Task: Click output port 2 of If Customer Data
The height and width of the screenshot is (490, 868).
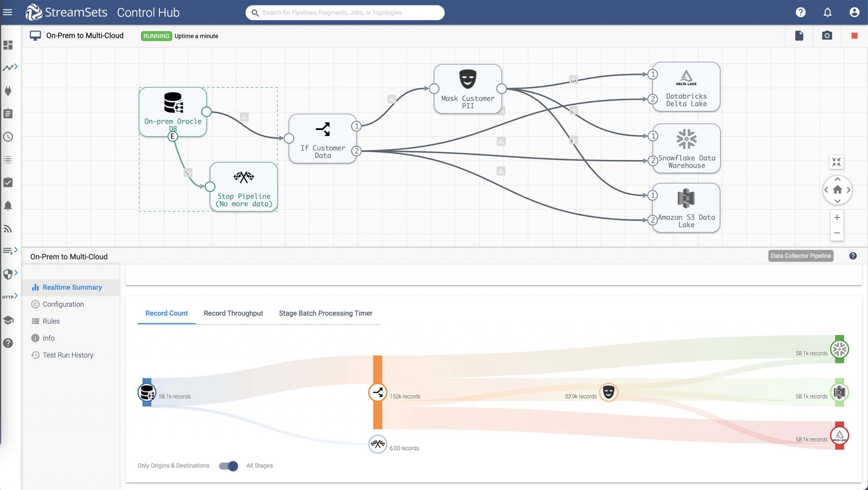Action: (356, 151)
